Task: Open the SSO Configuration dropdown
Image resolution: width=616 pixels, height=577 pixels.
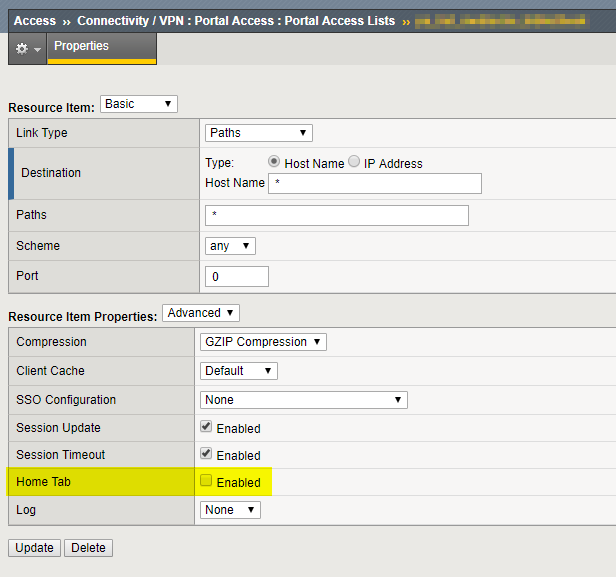Action: tap(305, 400)
